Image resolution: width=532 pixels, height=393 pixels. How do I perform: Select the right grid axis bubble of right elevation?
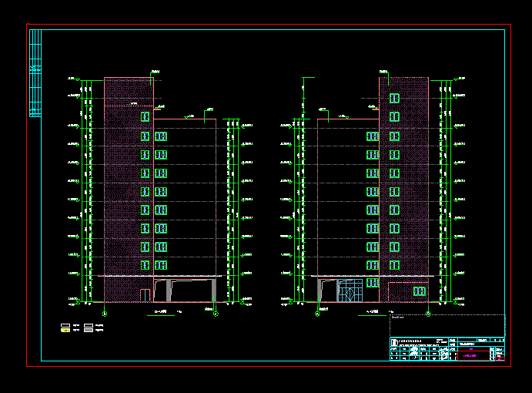point(428,314)
